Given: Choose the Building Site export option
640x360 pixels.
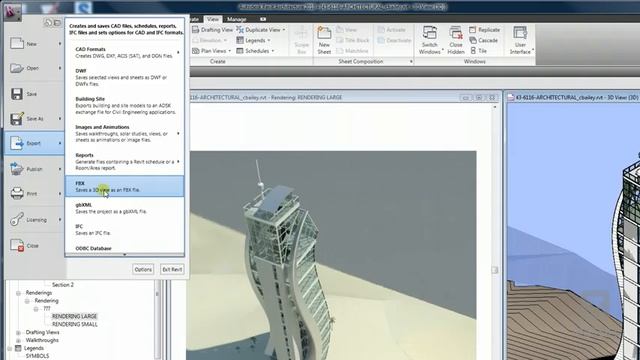Looking at the screenshot, I should (124, 105).
